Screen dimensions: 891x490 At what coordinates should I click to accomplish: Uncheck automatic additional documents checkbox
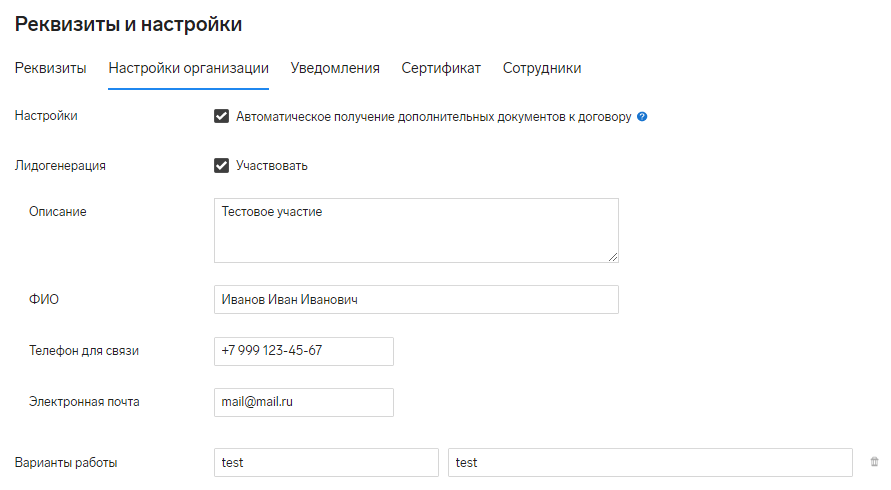(x=221, y=117)
